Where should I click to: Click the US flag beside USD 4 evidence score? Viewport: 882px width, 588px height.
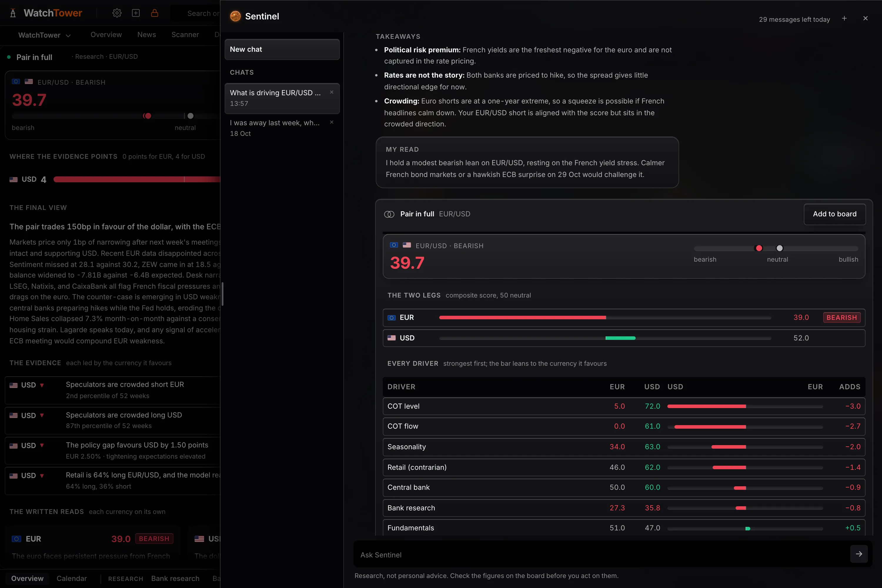coord(14,180)
